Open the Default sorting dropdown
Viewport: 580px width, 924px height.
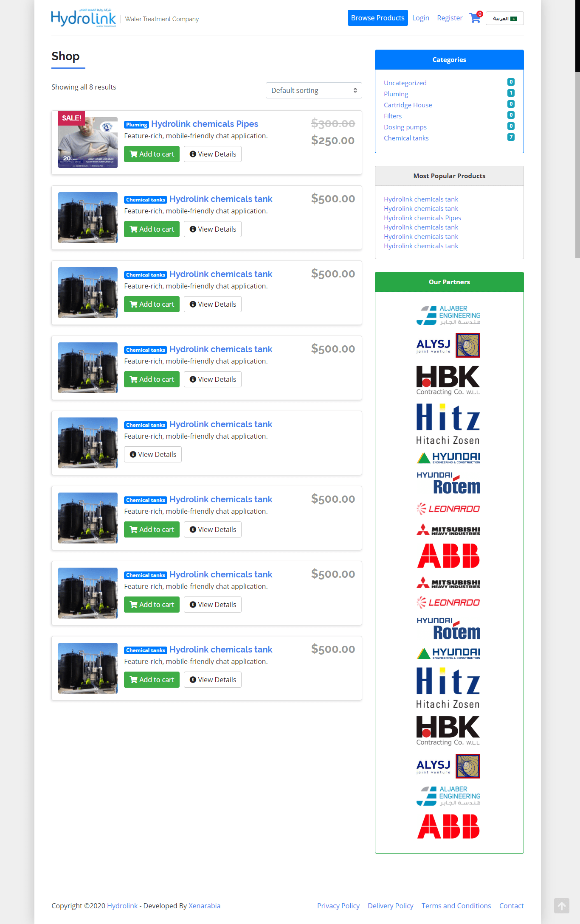pyautogui.click(x=313, y=90)
